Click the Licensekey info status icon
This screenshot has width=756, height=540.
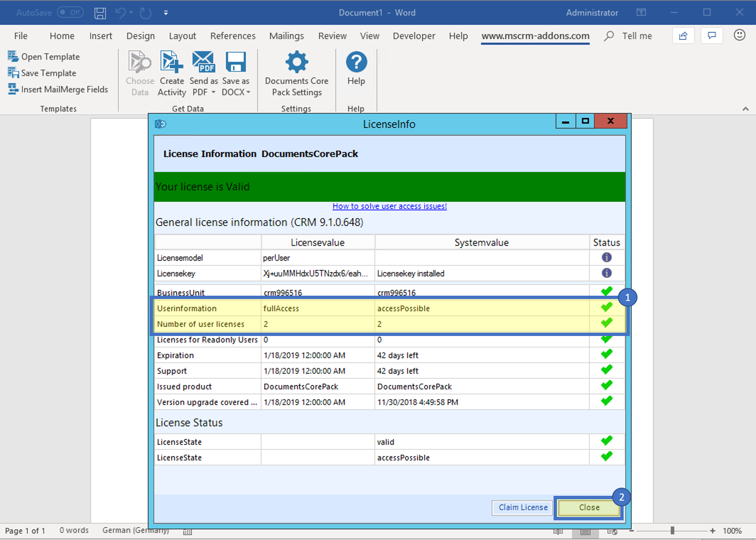pyautogui.click(x=607, y=273)
